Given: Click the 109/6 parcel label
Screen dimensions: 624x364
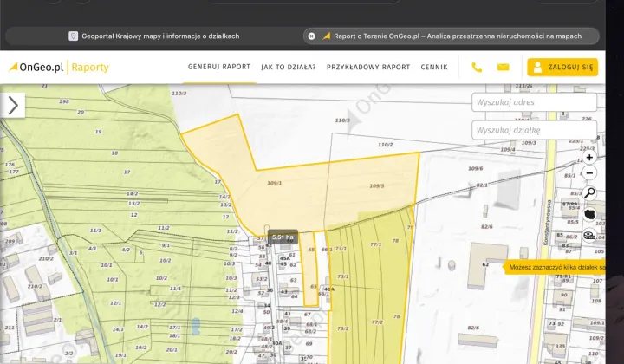Looking at the screenshot, I should click(475, 168).
